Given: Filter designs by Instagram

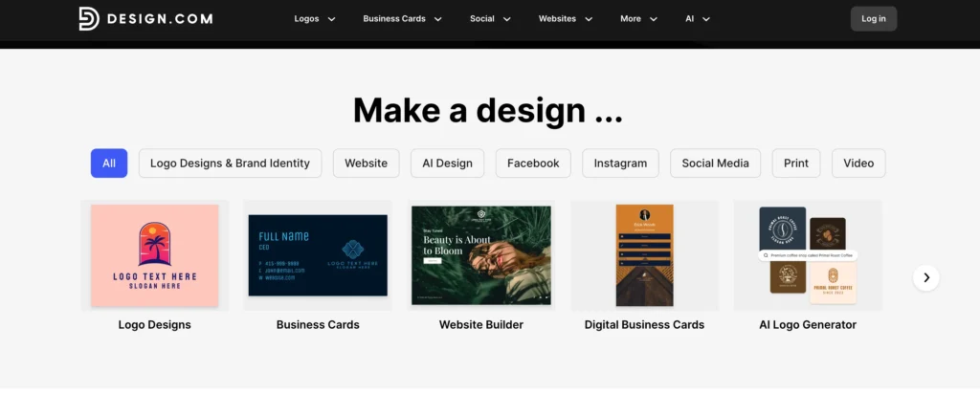Looking at the screenshot, I should click(x=620, y=164).
